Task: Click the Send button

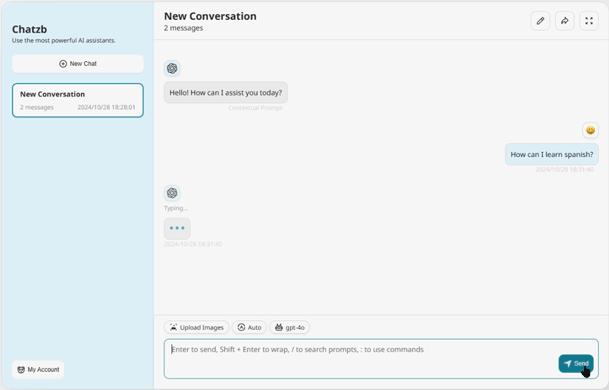Action: click(x=576, y=364)
